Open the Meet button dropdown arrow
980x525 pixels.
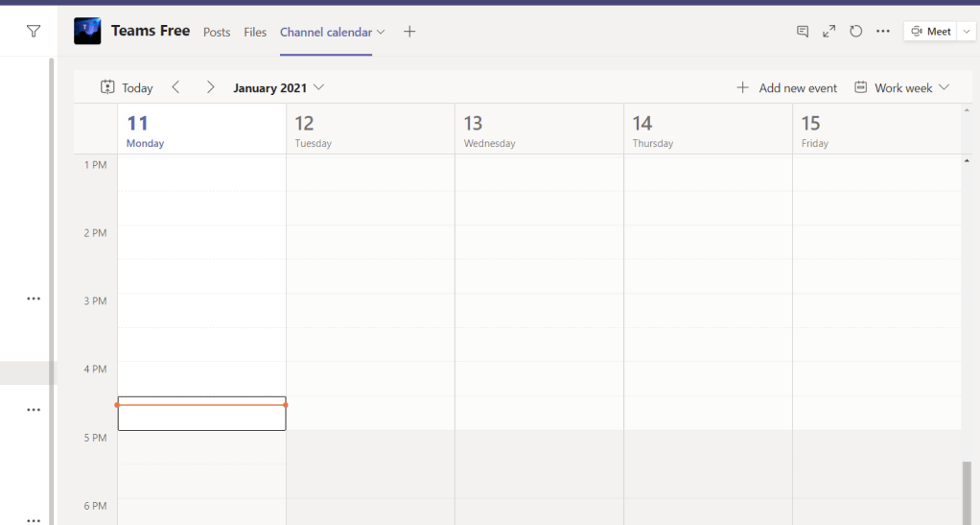click(x=967, y=32)
